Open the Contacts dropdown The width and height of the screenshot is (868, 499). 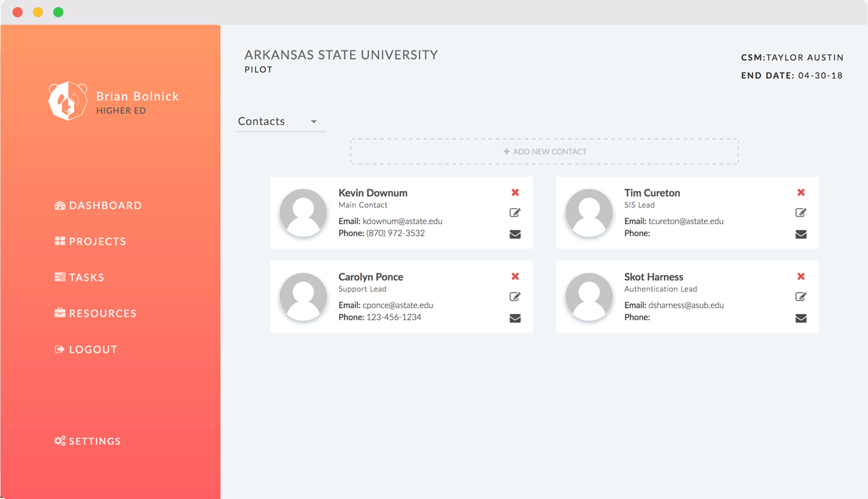(x=281, y=122)
